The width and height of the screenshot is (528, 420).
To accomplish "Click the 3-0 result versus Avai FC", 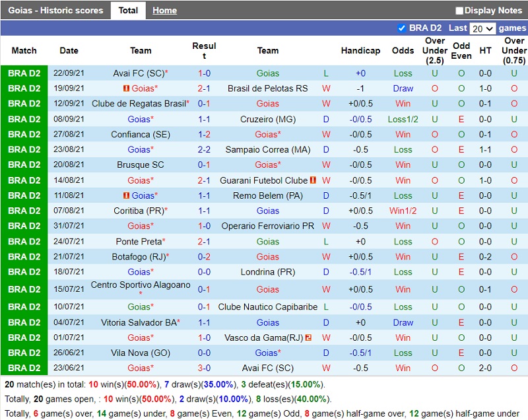I will click(x=204, y=368).
